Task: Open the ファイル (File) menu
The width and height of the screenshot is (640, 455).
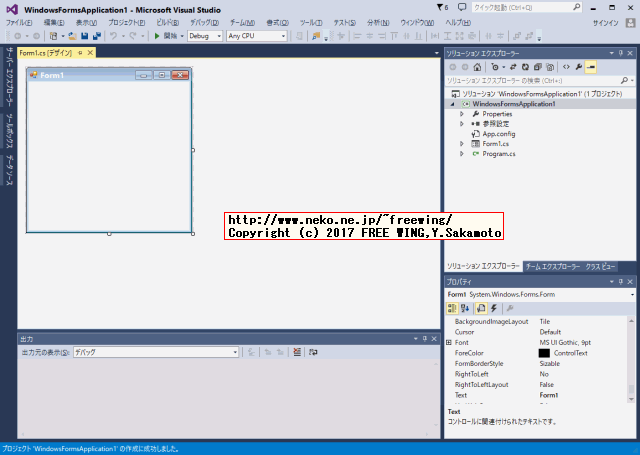Action: click(x=19, y=22)
